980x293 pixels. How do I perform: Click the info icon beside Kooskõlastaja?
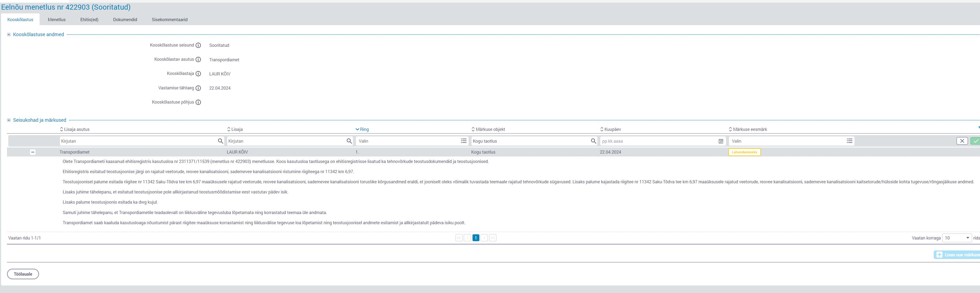click(198, 74)
